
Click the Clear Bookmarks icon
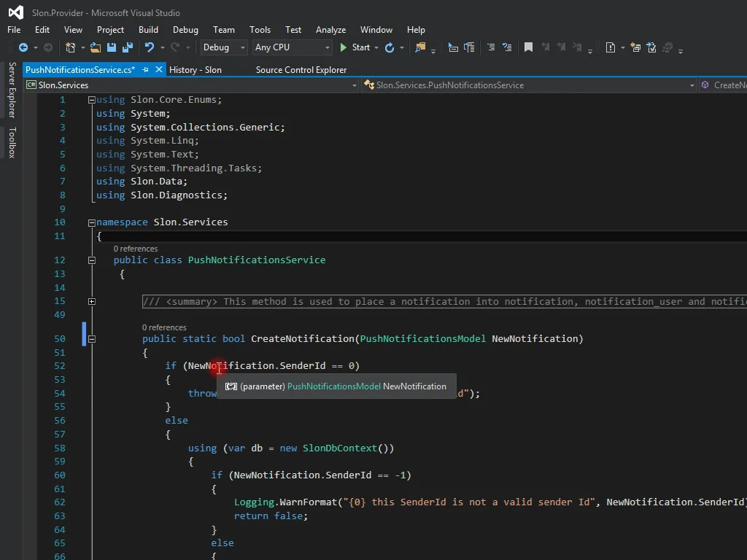click(578, 47)
